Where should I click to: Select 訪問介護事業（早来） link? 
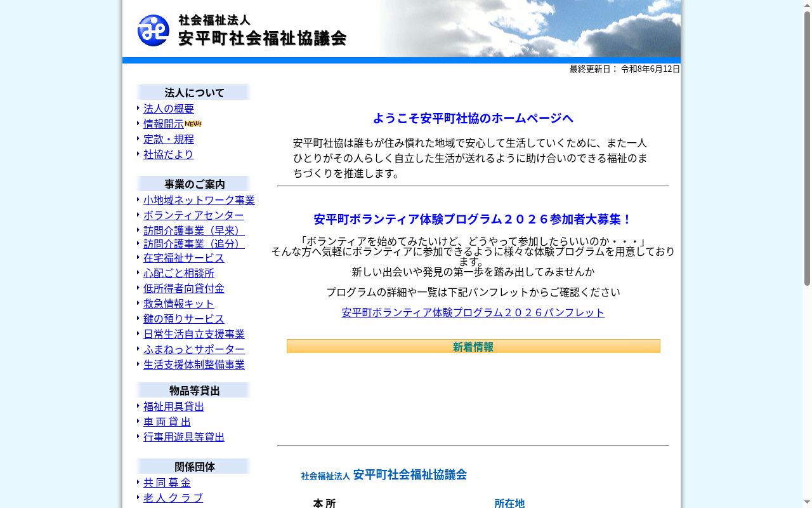point(194,231)
